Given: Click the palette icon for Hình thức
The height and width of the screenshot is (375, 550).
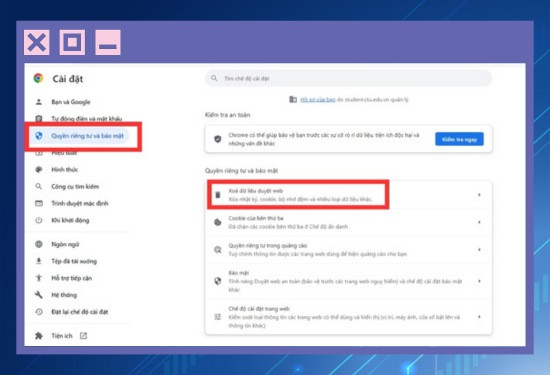Looking at the screenshot, I should coord(39,169).
